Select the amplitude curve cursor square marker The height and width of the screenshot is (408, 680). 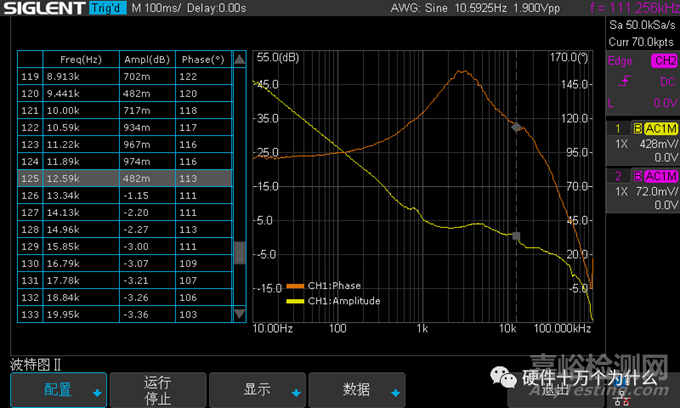(516, 237)
